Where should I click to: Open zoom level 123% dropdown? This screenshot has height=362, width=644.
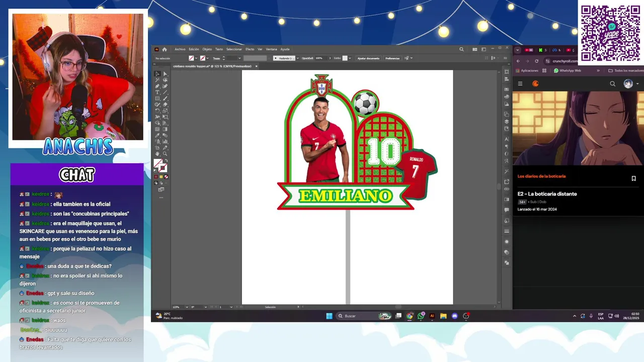(186, 307)
